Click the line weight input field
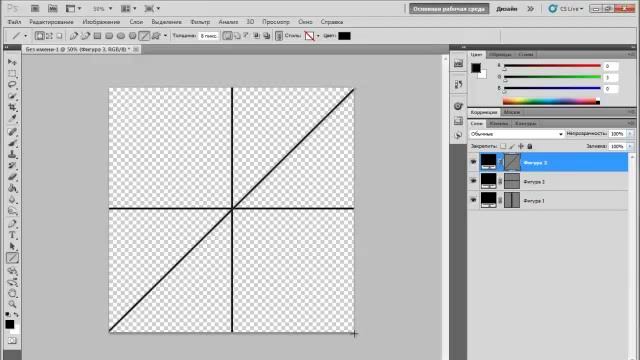Screen dimensions: 640x360 tap(208, 36)
